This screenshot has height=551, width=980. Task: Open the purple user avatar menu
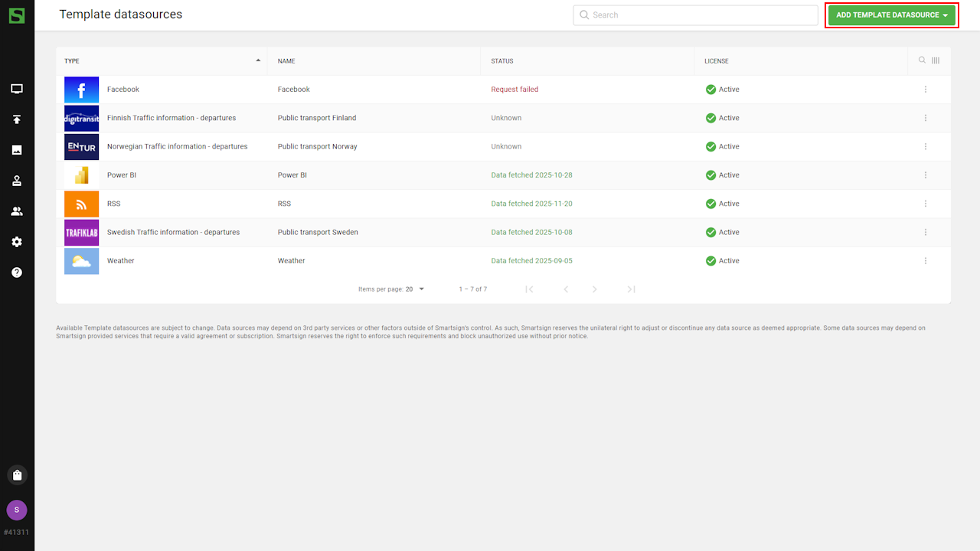(x=17, y=510)
